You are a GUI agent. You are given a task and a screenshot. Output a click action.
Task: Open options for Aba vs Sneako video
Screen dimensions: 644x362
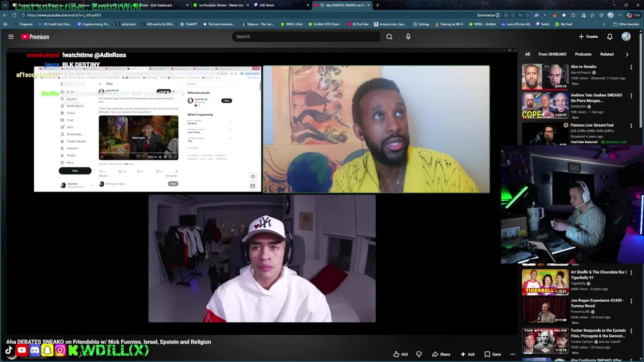pos(631,67)
